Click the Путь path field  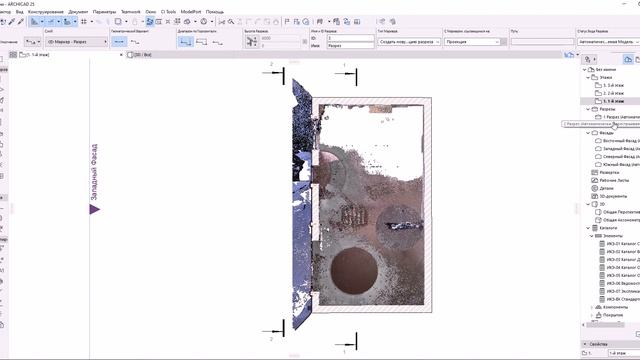pyautogui.click(x=542, y=42)
